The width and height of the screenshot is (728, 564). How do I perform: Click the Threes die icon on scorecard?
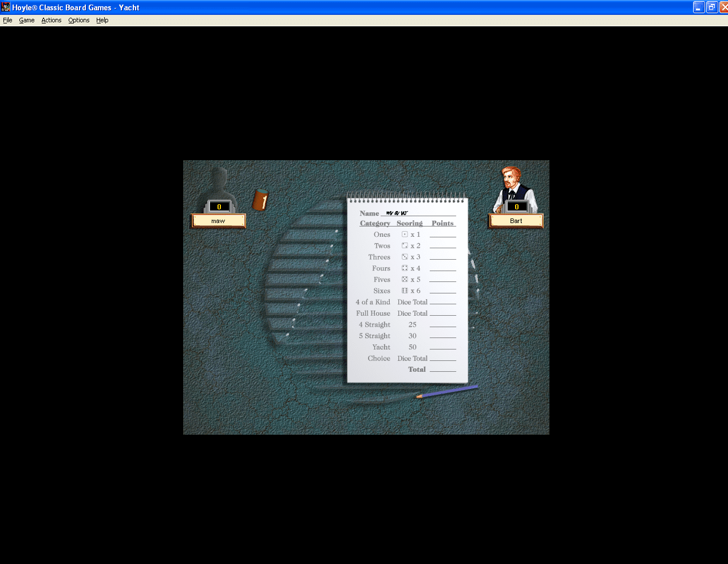tap(405, 257)
